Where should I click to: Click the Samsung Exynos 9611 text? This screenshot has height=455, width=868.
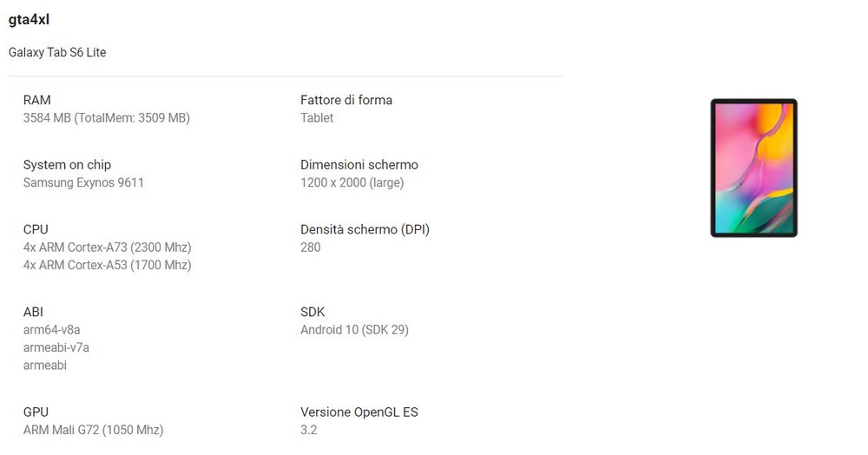[x=83, y=182]
